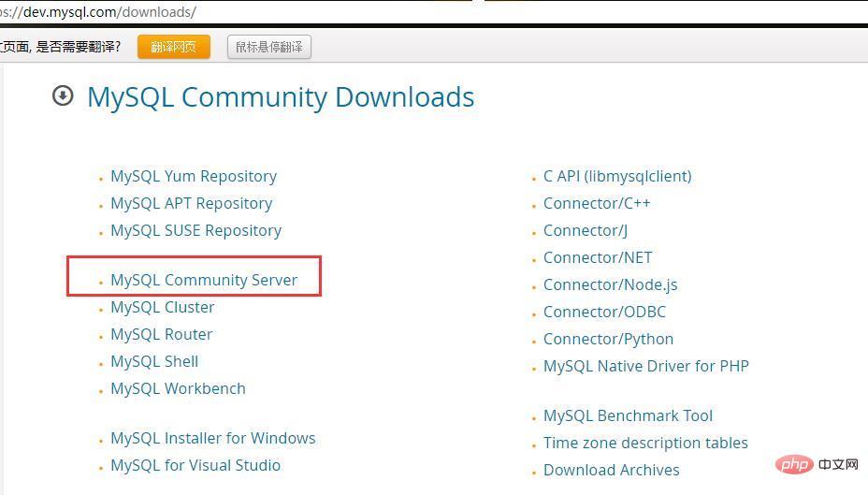Viewport: 868px width, 495px height.
Task: Open MySQL Installer for Windows
Action: 212,438
